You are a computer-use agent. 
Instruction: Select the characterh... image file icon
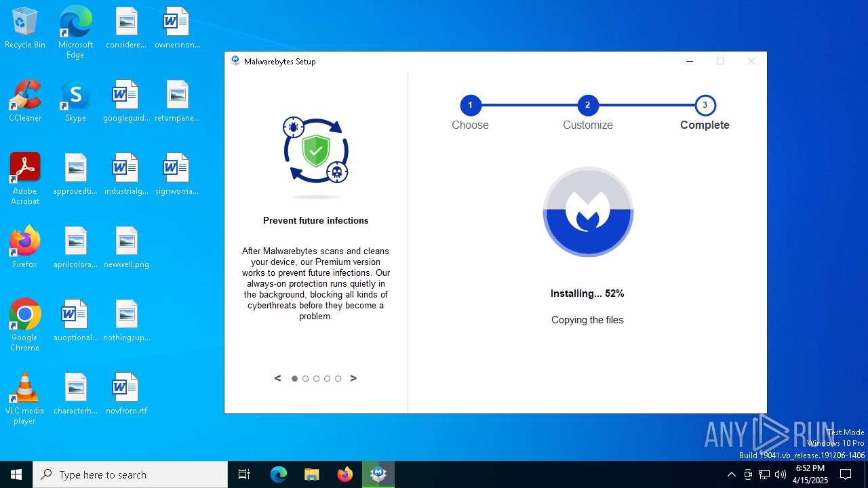(x=75, y=393)
